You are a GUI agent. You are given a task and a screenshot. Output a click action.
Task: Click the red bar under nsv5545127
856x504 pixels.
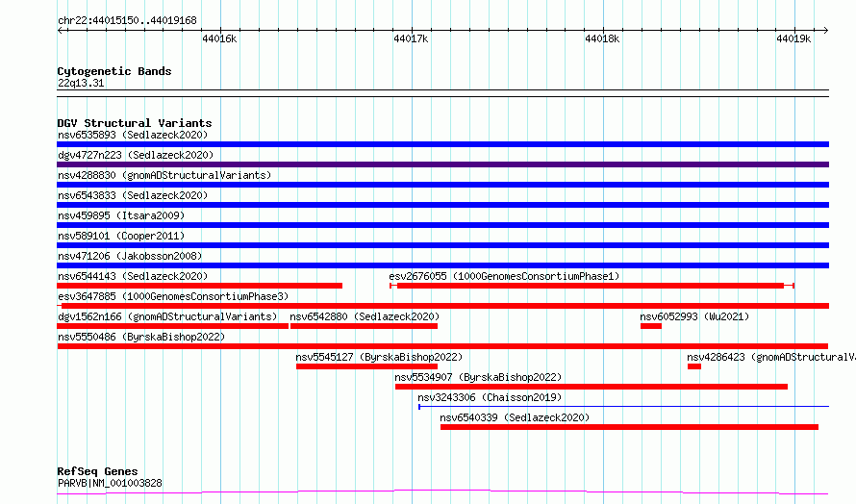pyautogui.click(x=366, y=366)
